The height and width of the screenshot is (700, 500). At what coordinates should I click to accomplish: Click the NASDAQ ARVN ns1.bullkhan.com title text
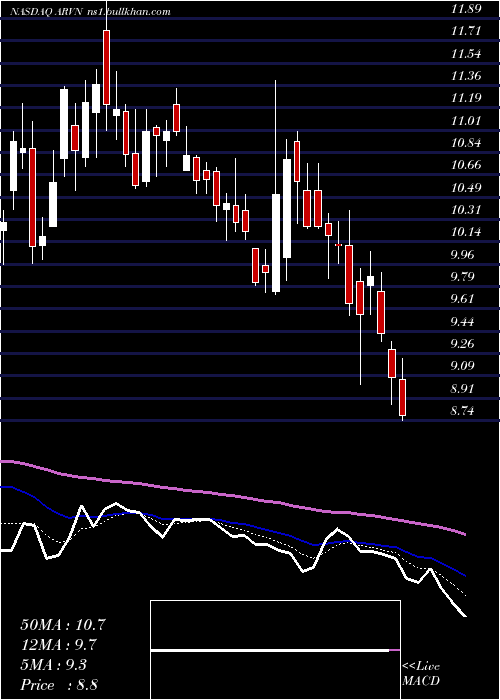90,12
